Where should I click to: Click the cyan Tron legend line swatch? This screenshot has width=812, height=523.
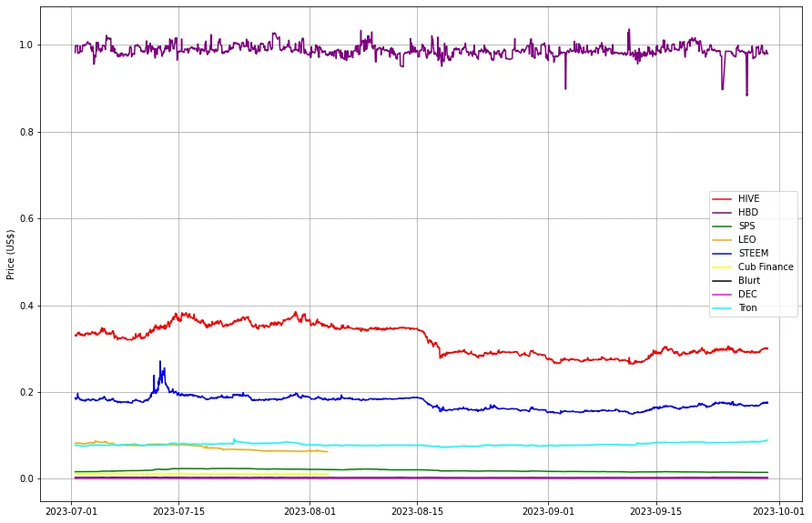point(722,308)
